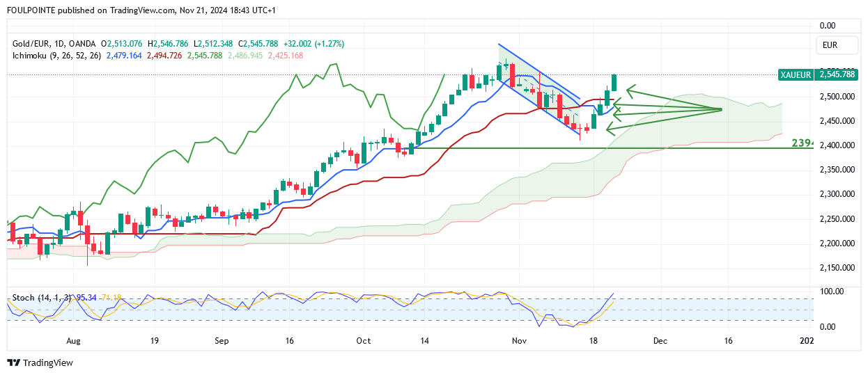The width and height of the screenshot is (868, 375).
Task: Click the 2,150.000 price axis label
Action: [838, 268]
